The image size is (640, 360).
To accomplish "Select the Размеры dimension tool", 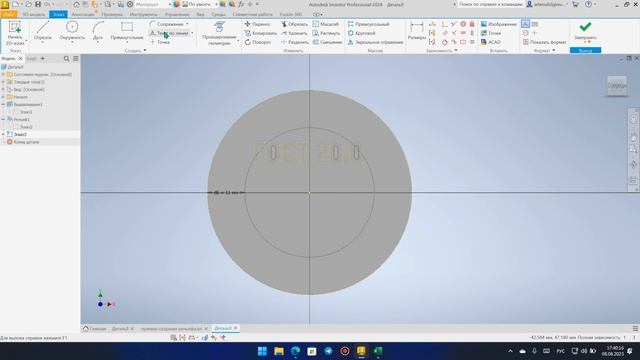I will click(x=417, y=31).
